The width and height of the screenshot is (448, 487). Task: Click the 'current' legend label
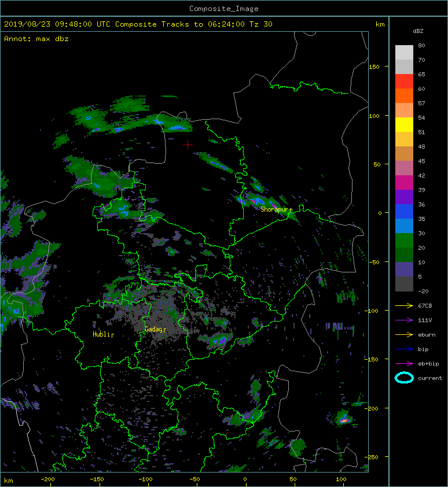(x=430, y=378)
